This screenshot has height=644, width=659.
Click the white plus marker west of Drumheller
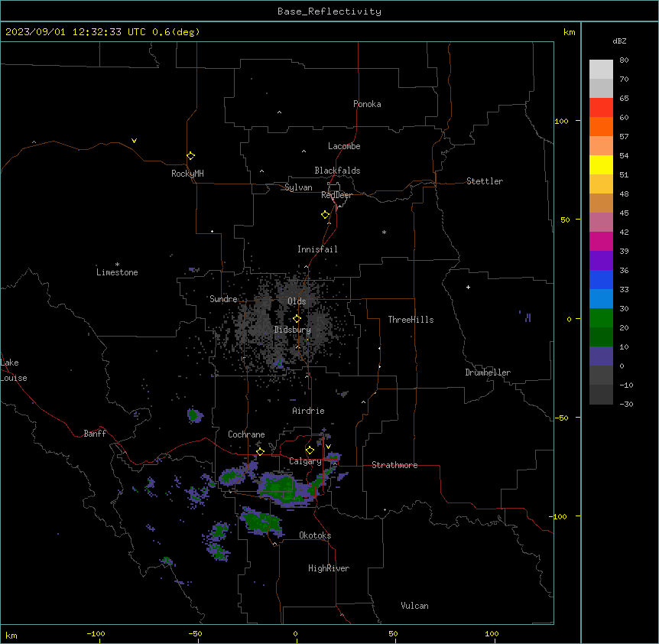pyautogui.click(x=468, y=287)
